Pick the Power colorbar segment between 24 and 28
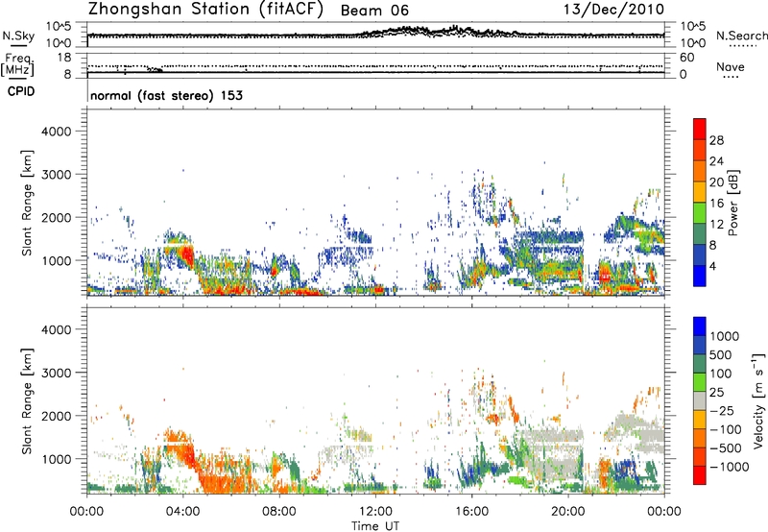Image resolution: width=768 pixels, height=532 pixels. pos(700,150)
